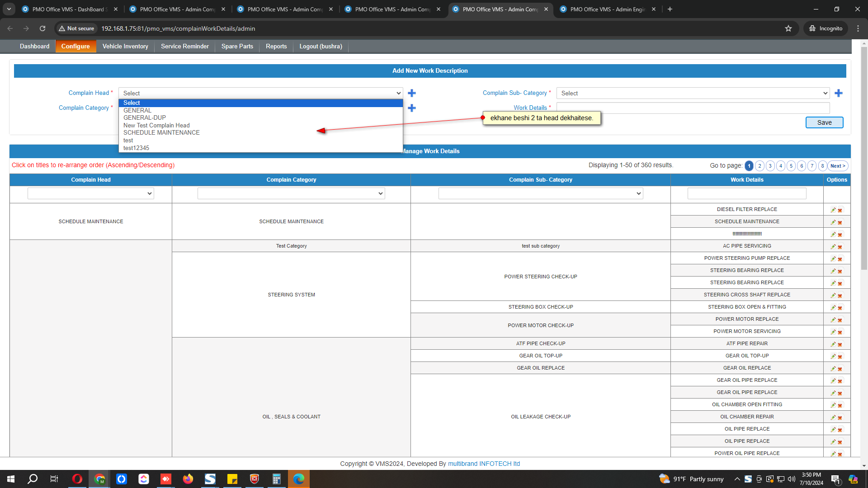Edit the GEAR OIL TOP-UP row
This screenshot has width=868, height=488.
833,357
